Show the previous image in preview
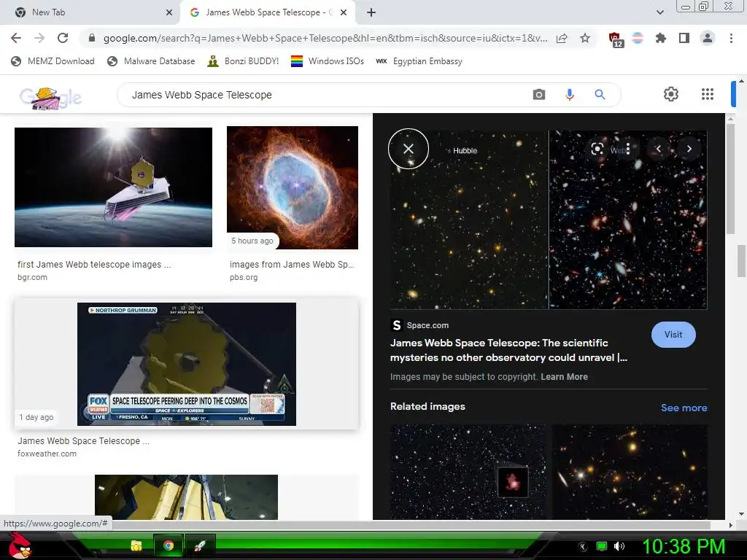Viewport: 747px width, 560px height. pyautogui.click(x=659, y=149)
